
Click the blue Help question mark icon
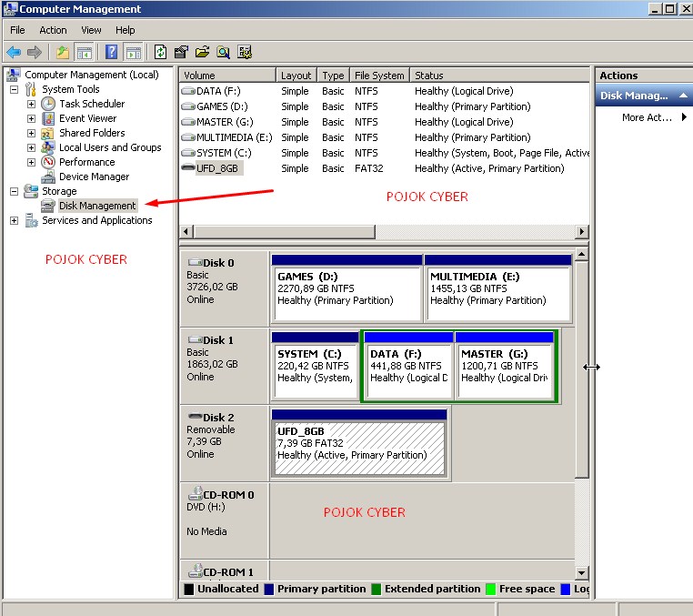[111, 52]
